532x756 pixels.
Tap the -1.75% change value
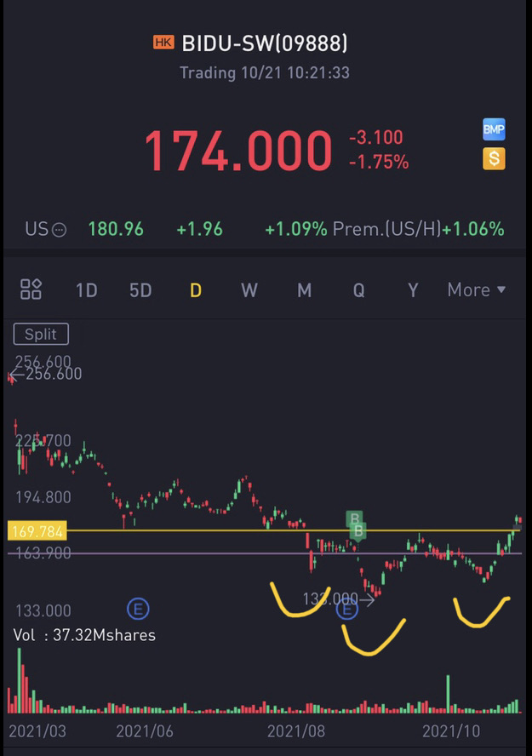point(379,162)
